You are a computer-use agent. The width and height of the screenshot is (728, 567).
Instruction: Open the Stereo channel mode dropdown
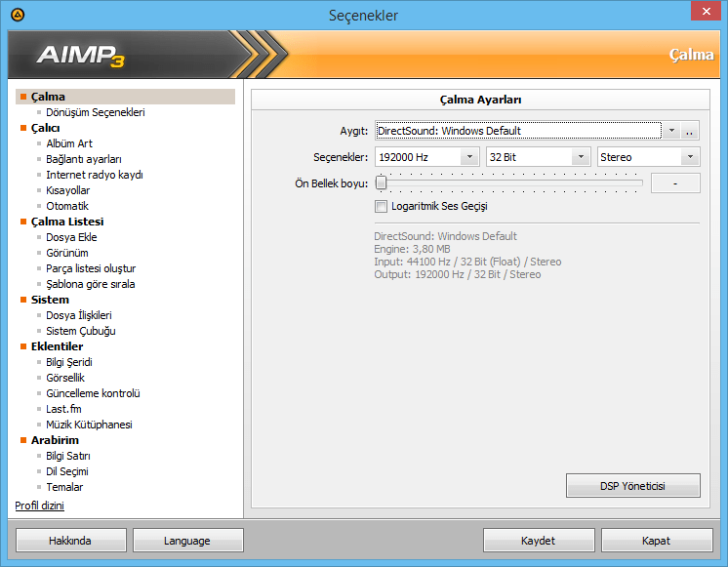click(690, 157)
